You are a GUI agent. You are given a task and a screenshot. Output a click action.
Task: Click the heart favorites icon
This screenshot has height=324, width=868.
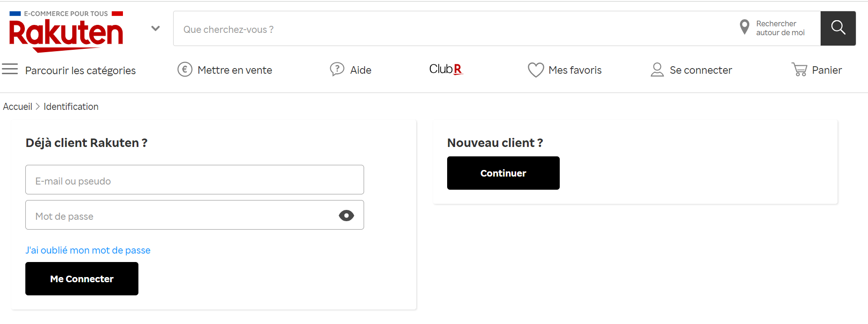coord(536,70)
